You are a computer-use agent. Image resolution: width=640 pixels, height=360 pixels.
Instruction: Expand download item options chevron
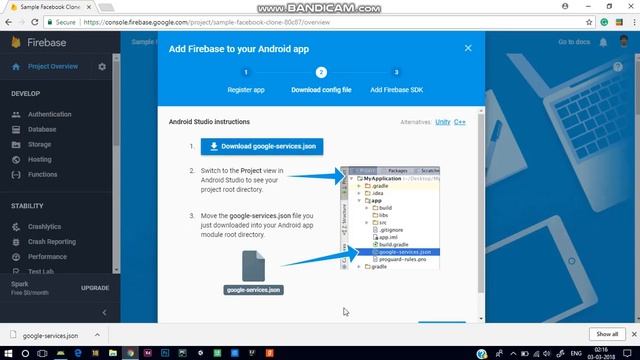point(97,335)
